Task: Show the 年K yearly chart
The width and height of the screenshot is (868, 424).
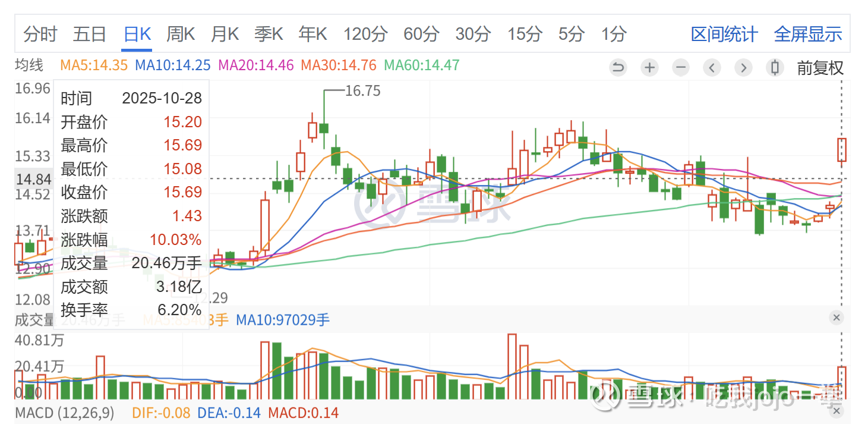Action: point(313,34)
